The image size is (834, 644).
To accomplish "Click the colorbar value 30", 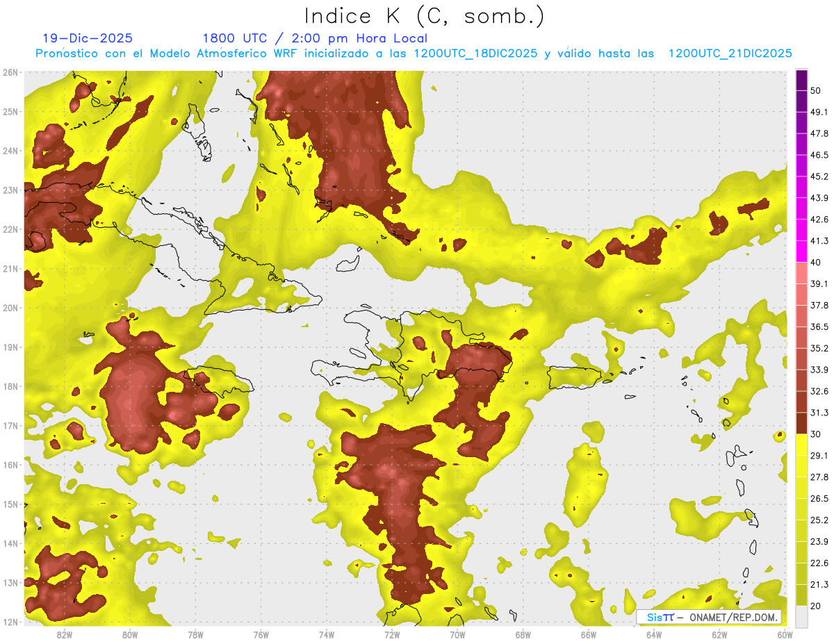I will coord(817,434).
